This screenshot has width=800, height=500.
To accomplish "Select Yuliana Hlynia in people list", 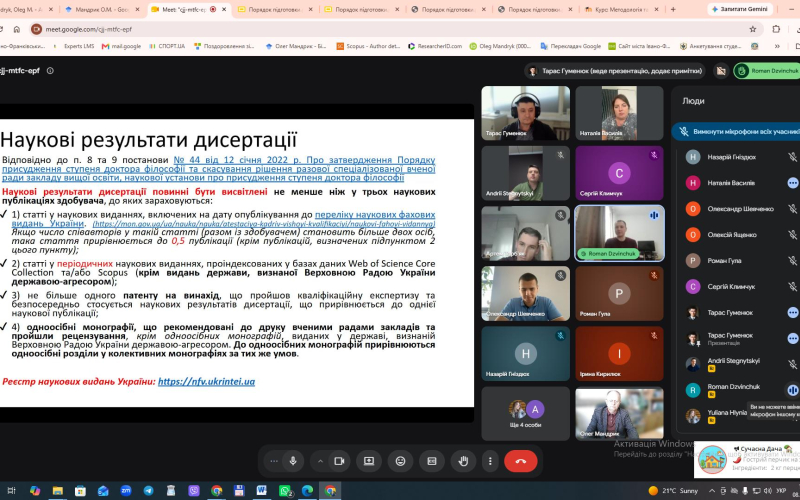I will click(727, 412).
